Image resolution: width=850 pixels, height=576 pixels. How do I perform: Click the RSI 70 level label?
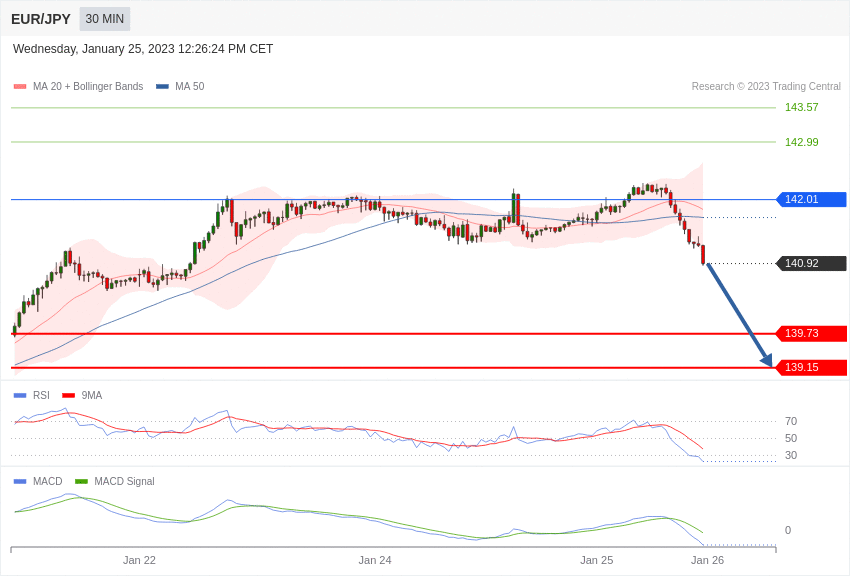point(791,421)
